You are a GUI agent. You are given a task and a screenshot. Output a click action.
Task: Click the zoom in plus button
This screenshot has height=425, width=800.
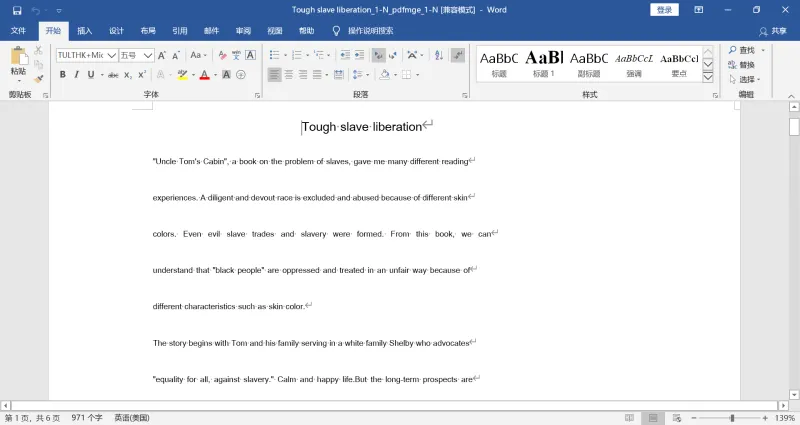[765, 418]
